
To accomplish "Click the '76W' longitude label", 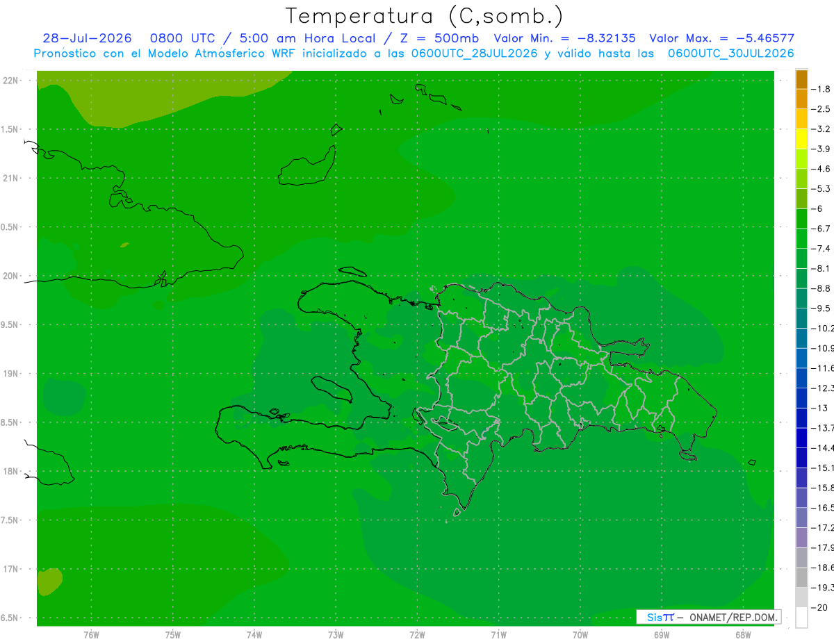I will click(x=91, y=635).
